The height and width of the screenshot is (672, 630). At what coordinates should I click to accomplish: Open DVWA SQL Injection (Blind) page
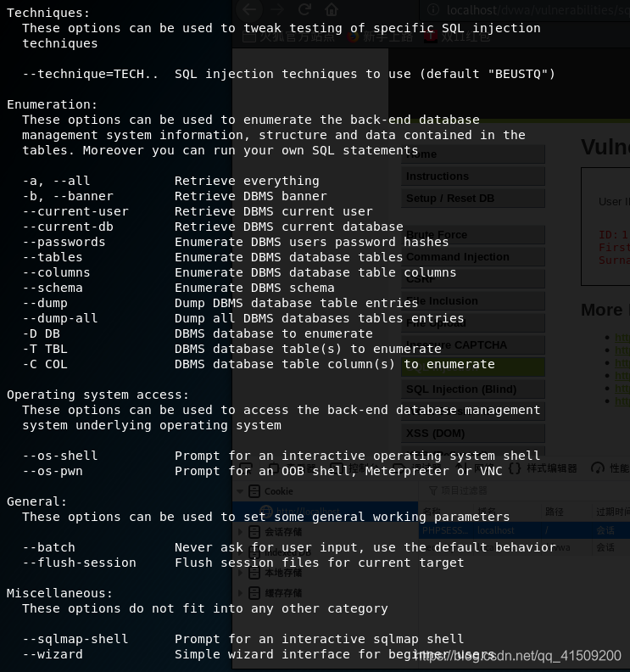(473, 389)
